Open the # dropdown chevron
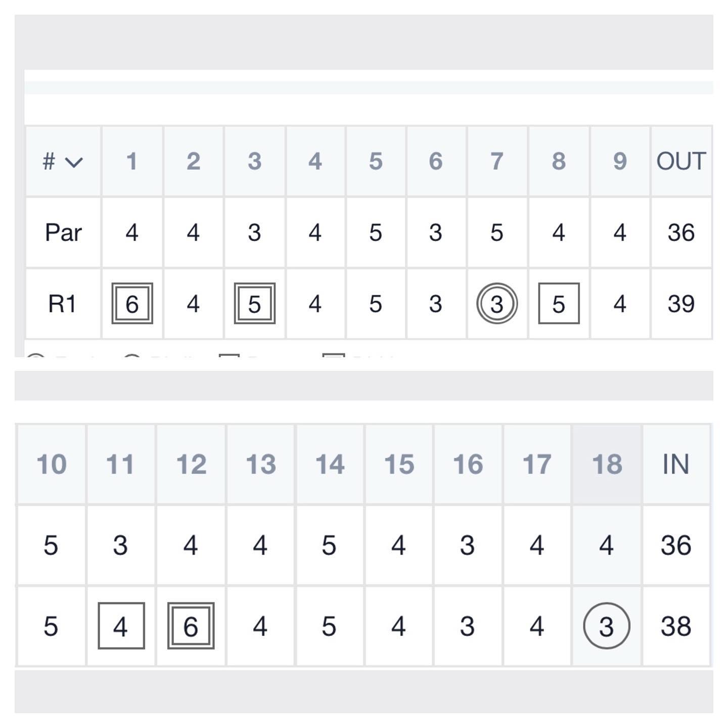Viewport: 728px width, 728px height. 74,162
